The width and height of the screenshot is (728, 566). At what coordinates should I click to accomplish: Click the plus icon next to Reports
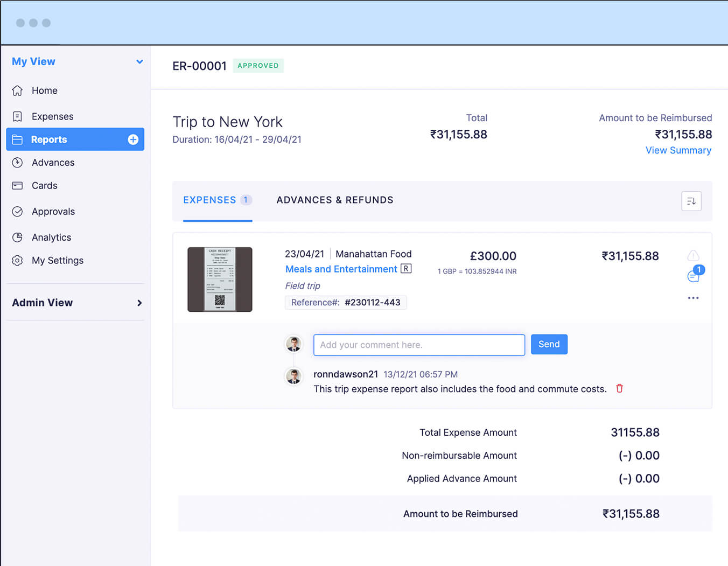[x=133, y=139]
